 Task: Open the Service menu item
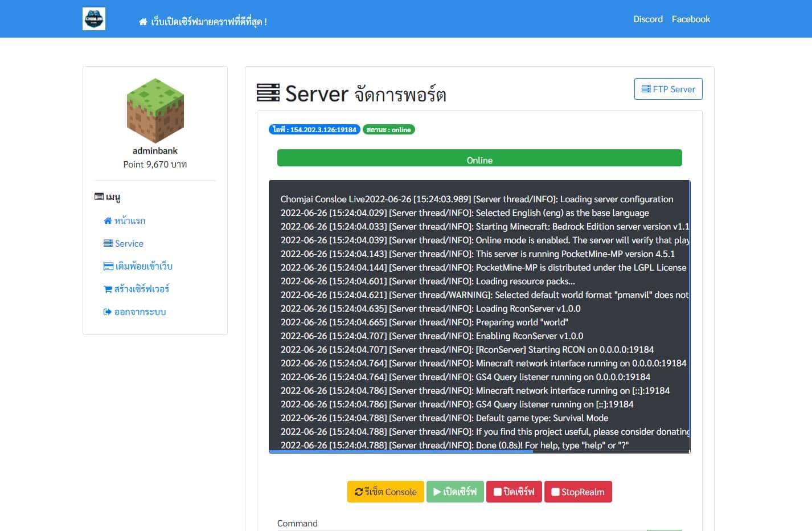pyautogui.click(x=124, y=243)
